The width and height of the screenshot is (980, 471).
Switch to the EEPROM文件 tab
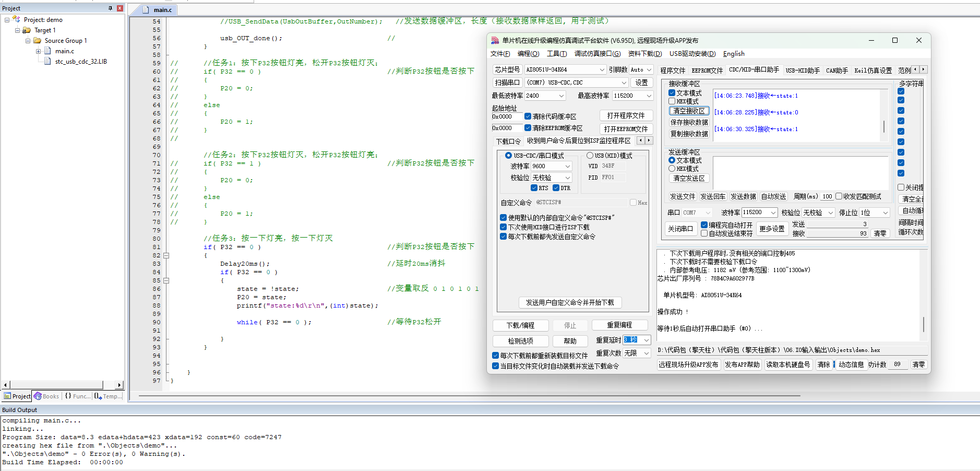click(x=707, y=70)
